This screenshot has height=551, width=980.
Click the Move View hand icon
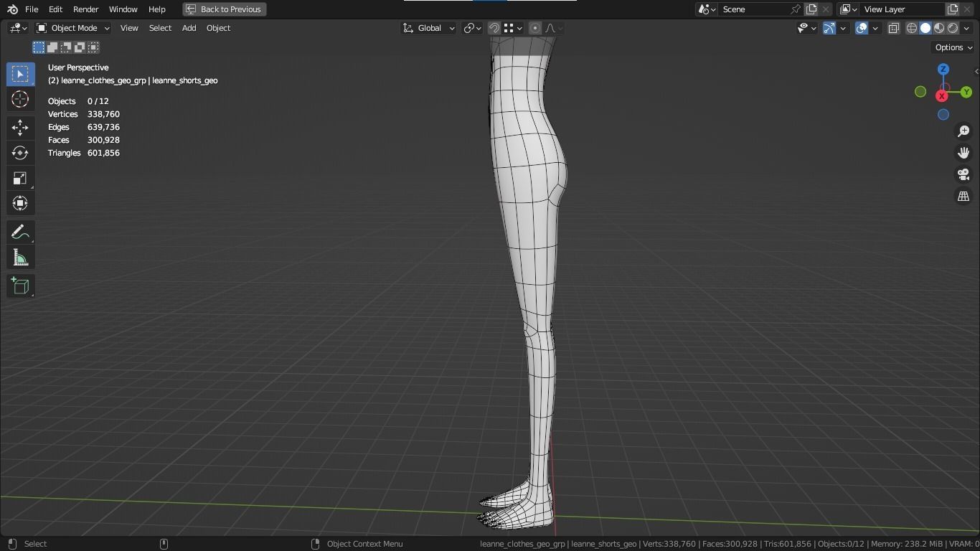click(x=963, y=153)
